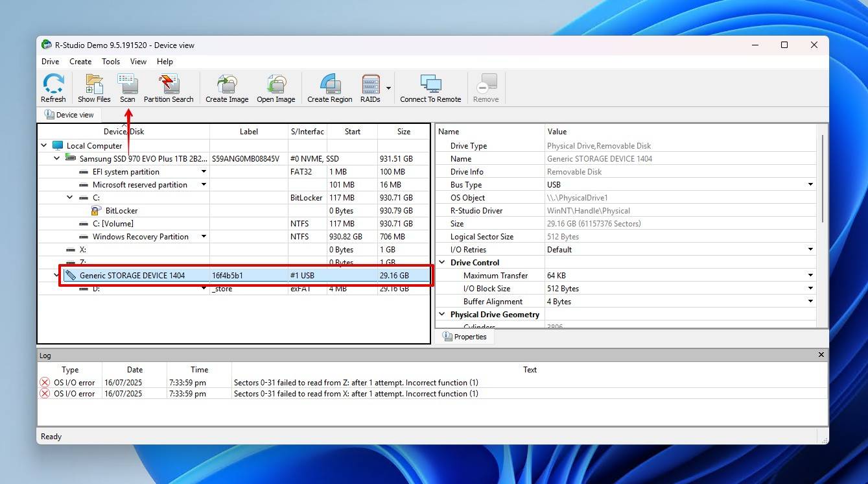Open Microsoft reserved partition dropdown arrow
Image resolution: width=868 pixels, height=484 pixels.
204,184
